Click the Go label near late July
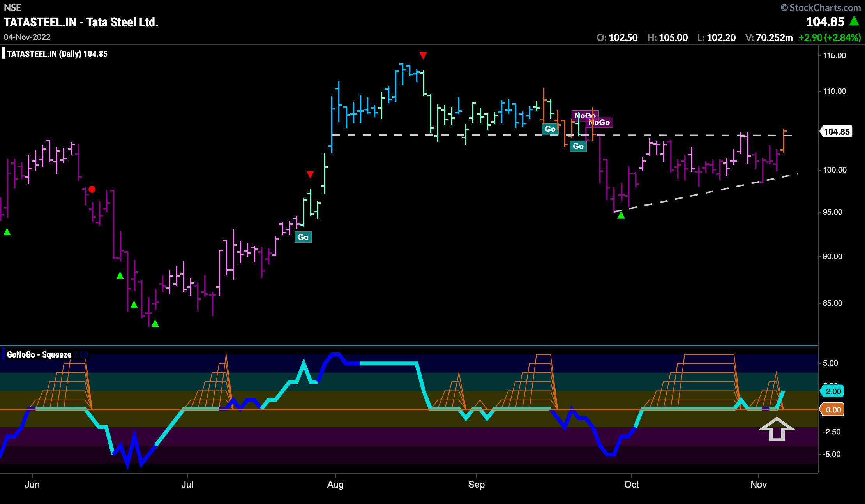The image size is (865, 504). pos(303,237)
